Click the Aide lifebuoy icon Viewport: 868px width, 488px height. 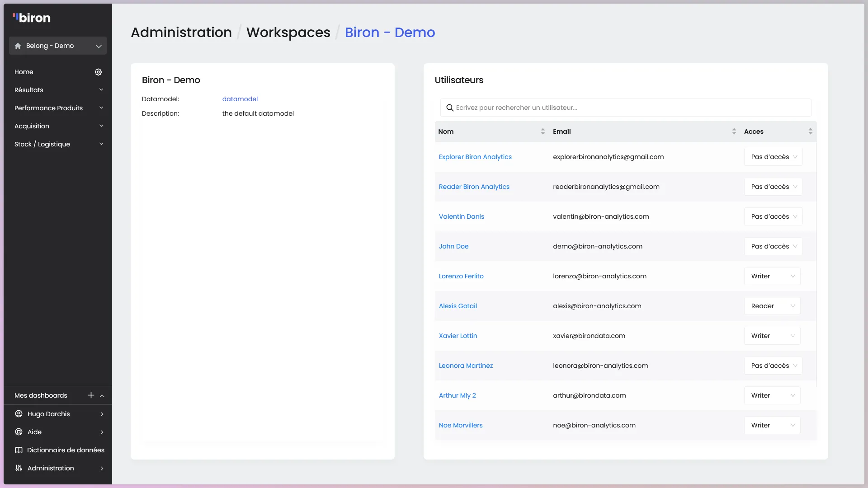19,432
